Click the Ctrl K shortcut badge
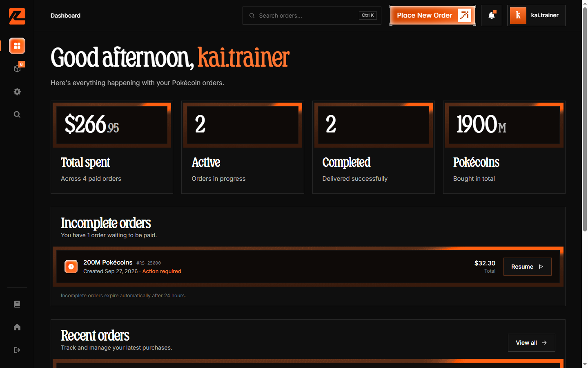Viewport: 588px width, 368px height. 368,16
